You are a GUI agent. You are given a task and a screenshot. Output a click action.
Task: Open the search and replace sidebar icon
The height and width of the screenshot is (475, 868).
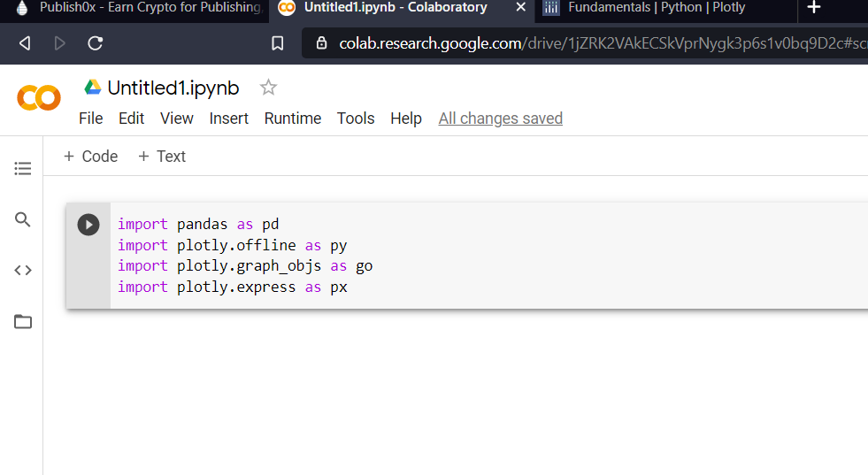click(23, 219)
